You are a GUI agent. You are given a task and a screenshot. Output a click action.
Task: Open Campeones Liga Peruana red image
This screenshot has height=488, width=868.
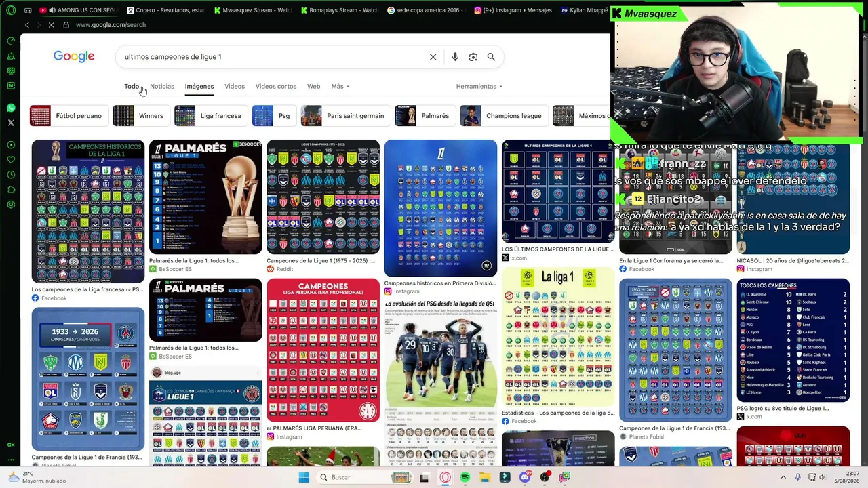tap(323, 350)
